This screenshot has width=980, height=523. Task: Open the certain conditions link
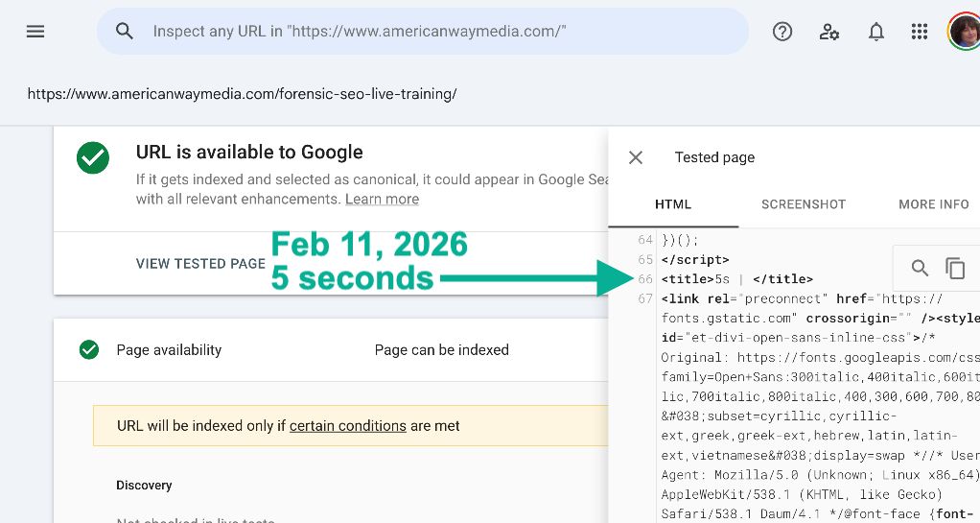coord(347,425)
